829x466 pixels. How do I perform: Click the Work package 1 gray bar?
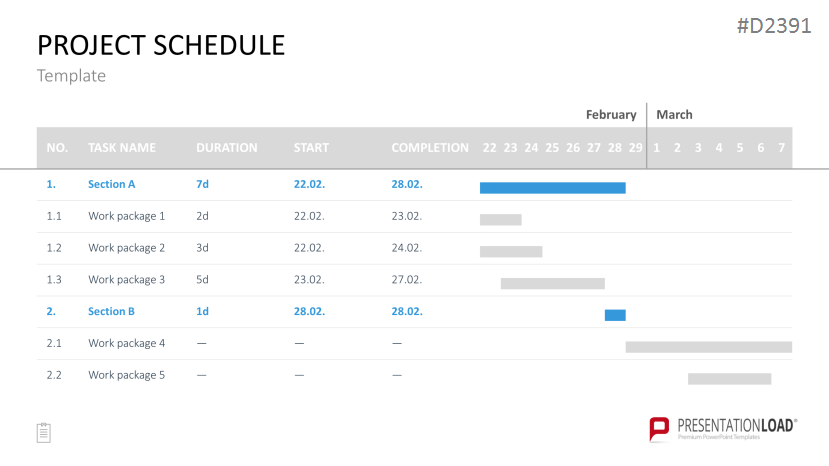point(501,220)
